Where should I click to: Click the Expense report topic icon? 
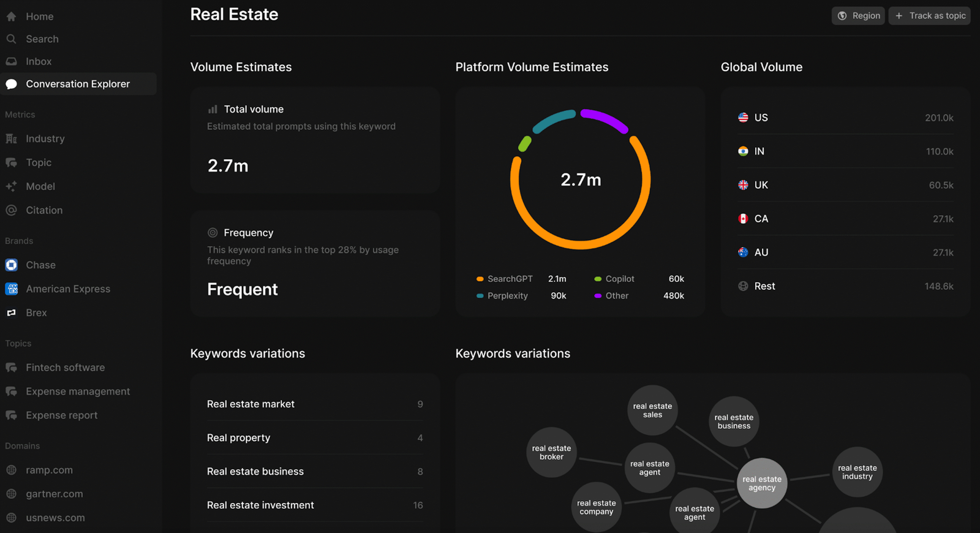click(11, 415)
